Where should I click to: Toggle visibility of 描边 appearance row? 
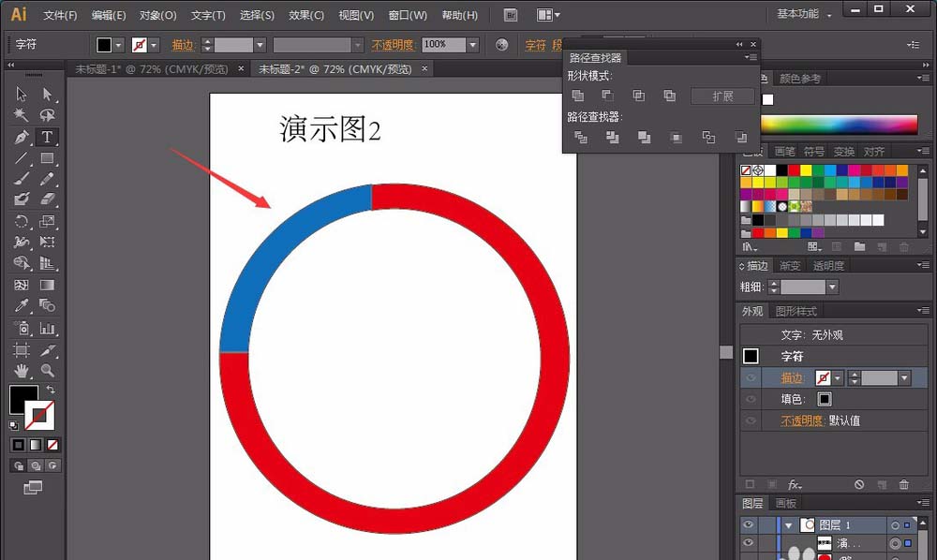(751, 378)
